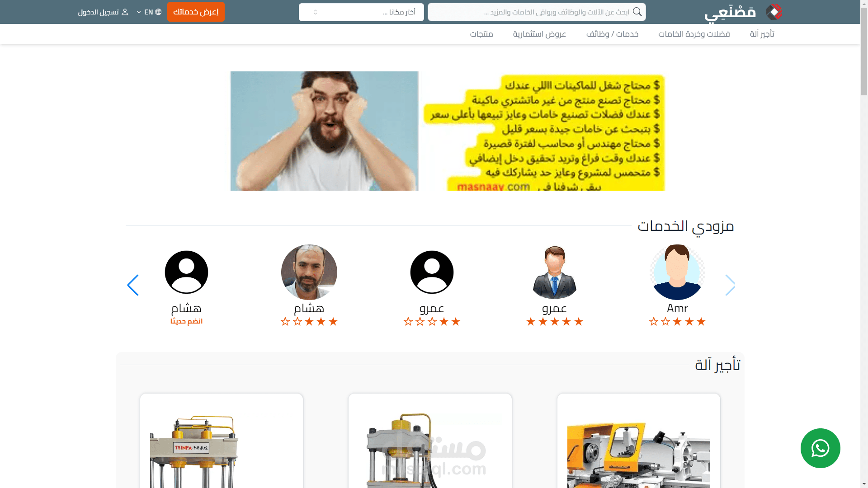This screenshot has width=868, height=488.
Task: Open the bearded هشام profile photo
Action: (309, 272)
